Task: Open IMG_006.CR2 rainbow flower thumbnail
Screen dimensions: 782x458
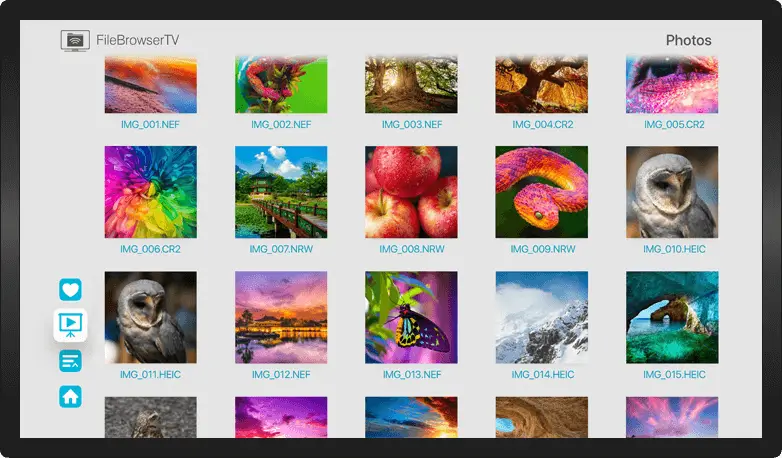Action: pos(151,192)
